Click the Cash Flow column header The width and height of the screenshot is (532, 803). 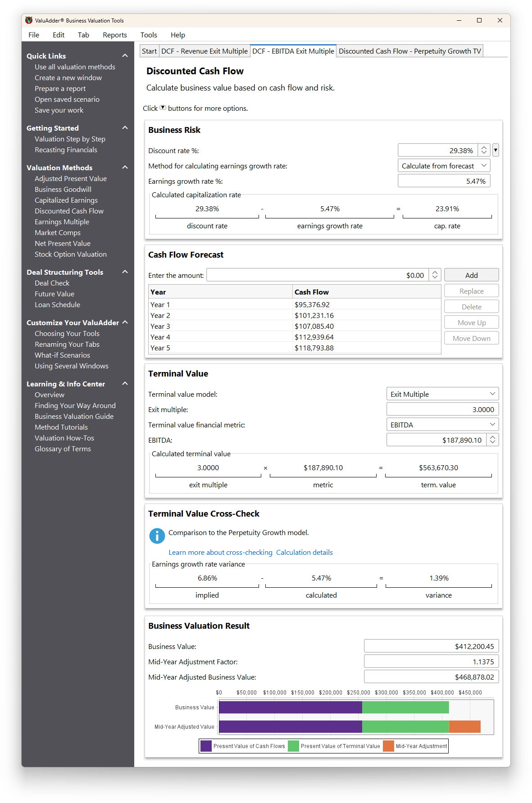click(x=367, y=292)
